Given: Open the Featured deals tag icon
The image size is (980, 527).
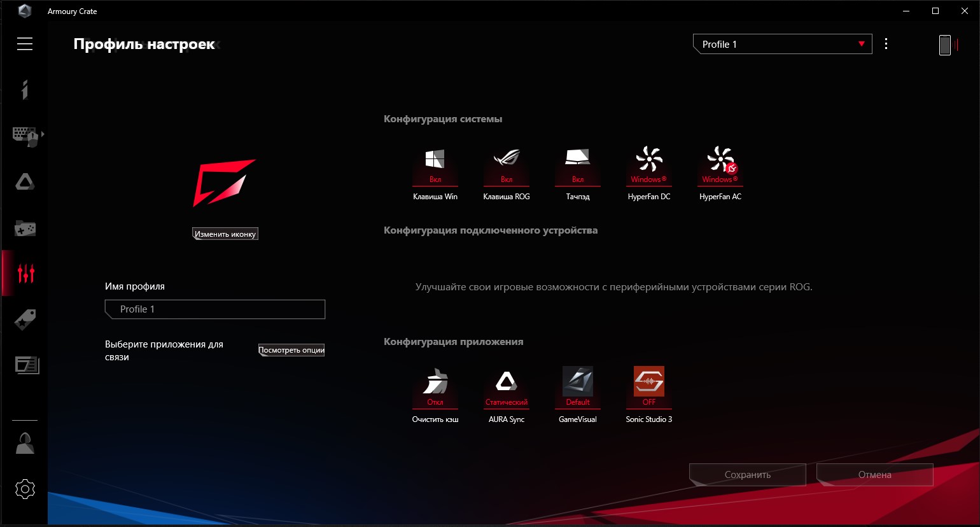Looking at the screenshot, I should (x=25, y=320).
